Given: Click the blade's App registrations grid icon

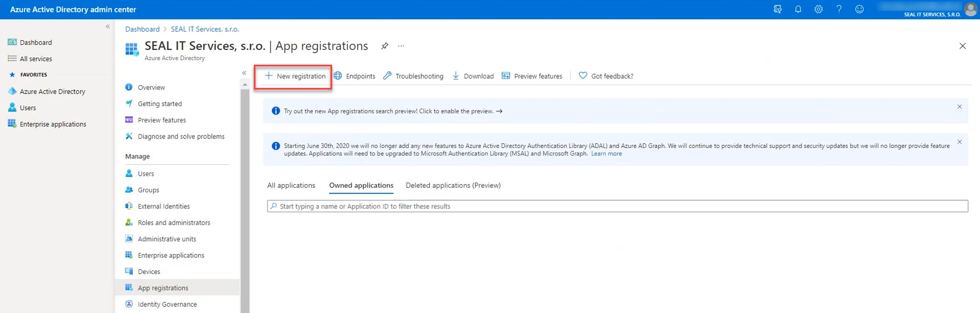Looking at the screenshot, I should pos(132,49).
